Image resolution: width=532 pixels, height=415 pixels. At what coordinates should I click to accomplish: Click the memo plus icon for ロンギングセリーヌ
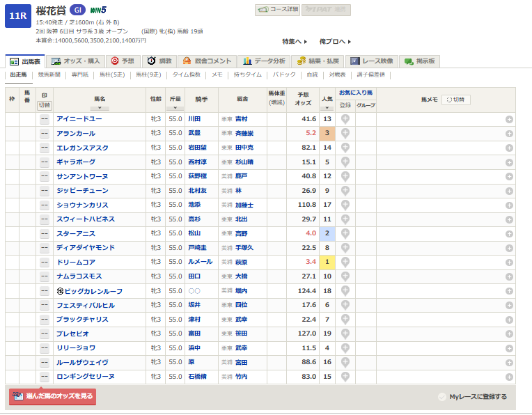509,376
